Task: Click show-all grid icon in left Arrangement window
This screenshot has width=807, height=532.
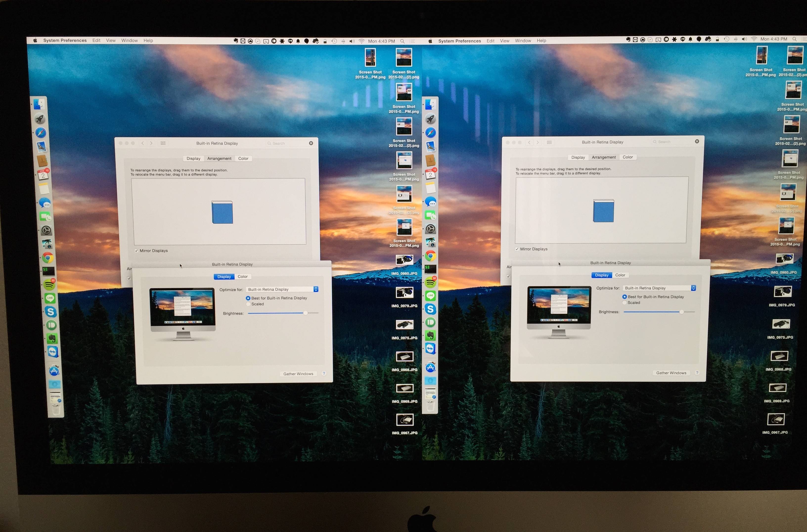Action: pos(163,143)
